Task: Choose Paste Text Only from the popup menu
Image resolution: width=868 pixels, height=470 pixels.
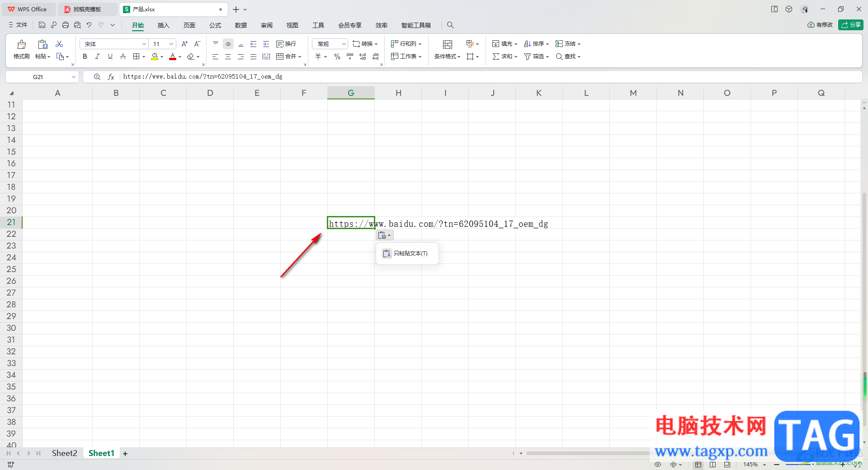Action: click(407, 254)
